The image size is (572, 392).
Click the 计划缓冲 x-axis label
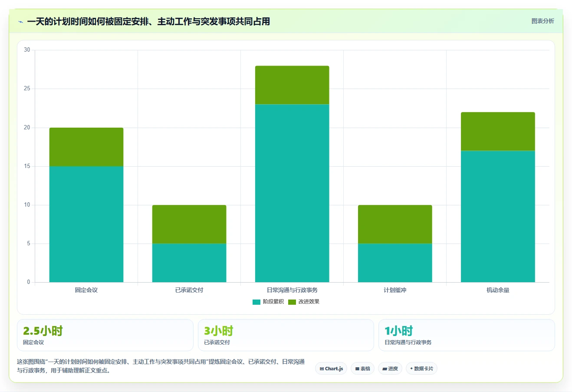click(x=395, y=290)
